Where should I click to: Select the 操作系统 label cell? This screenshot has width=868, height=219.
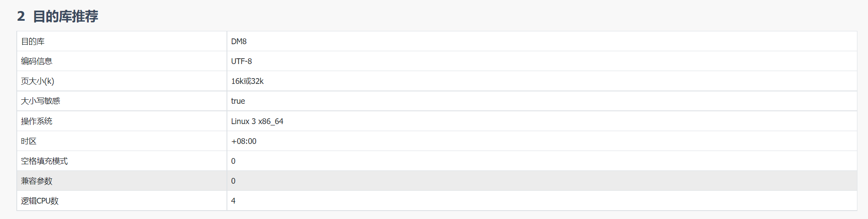click(122, 121)
